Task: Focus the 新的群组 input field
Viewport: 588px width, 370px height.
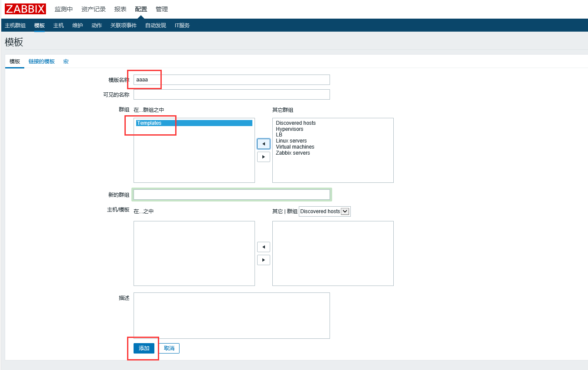Action: [232, 195]
